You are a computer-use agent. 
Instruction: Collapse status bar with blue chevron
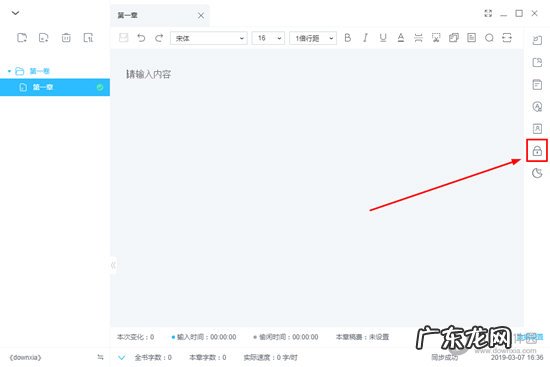122,358
